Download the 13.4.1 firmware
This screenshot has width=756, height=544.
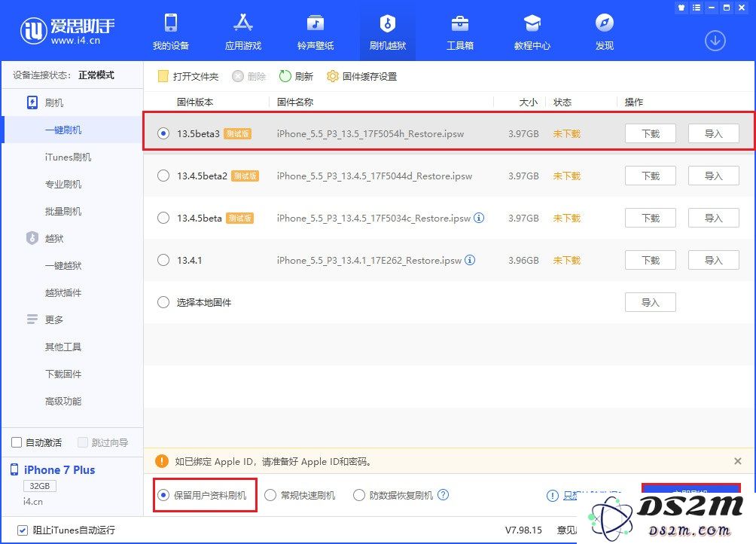click(651, 260)
